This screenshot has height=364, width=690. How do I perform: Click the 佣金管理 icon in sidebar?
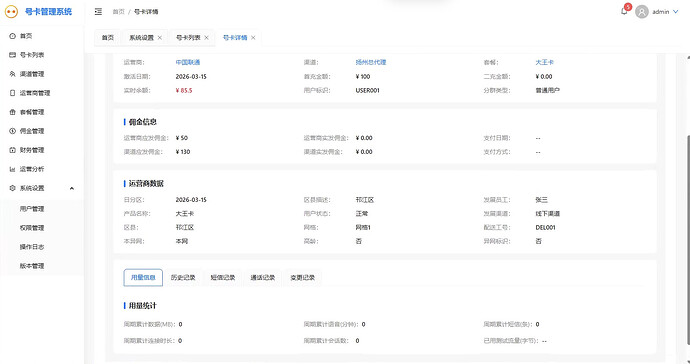[x=12, y=131]
